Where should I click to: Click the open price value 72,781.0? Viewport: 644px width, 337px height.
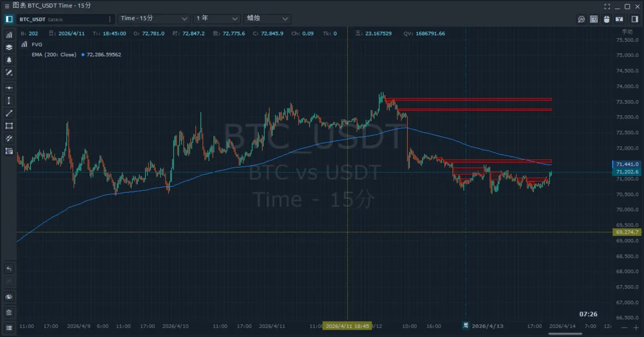click(x=153, y=33)
